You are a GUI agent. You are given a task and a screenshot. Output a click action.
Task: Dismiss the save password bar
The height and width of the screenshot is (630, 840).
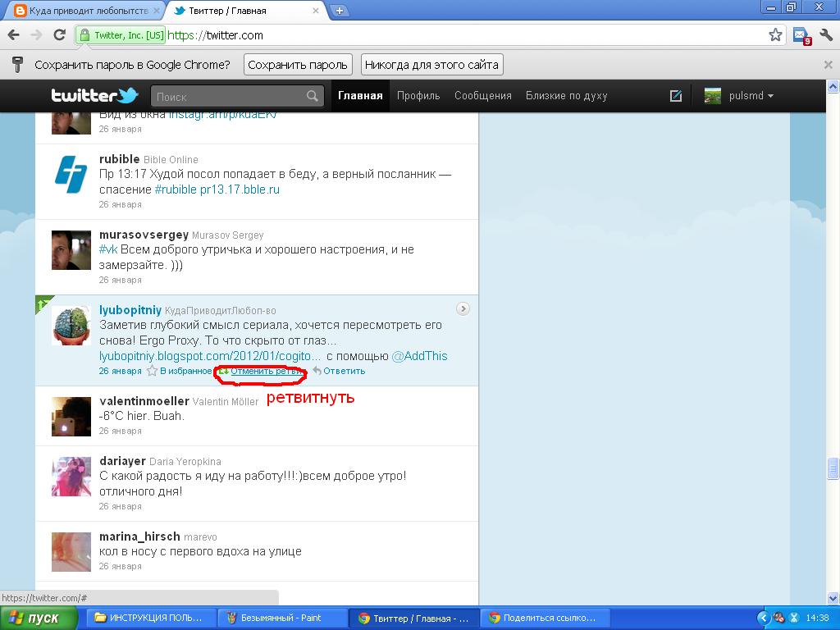coord(829,65)
